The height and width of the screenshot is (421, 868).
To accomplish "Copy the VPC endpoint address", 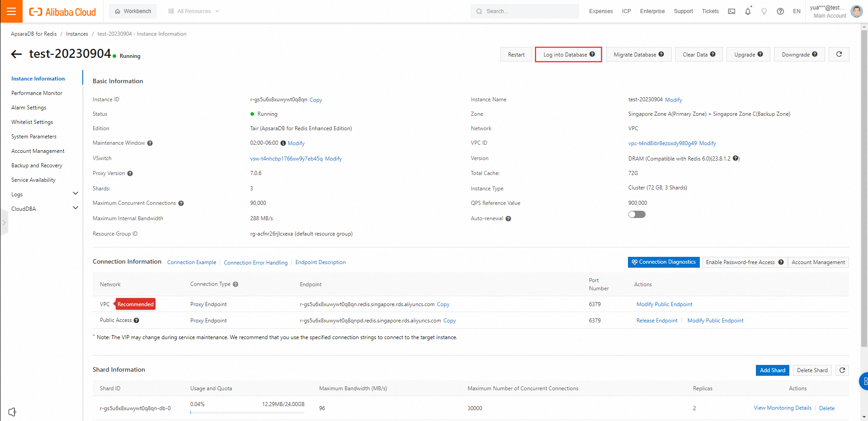I will [x=443, y=304].
